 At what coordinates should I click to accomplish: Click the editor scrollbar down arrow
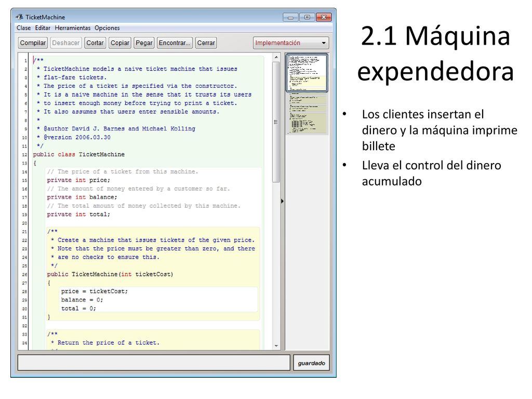point(276,345)
